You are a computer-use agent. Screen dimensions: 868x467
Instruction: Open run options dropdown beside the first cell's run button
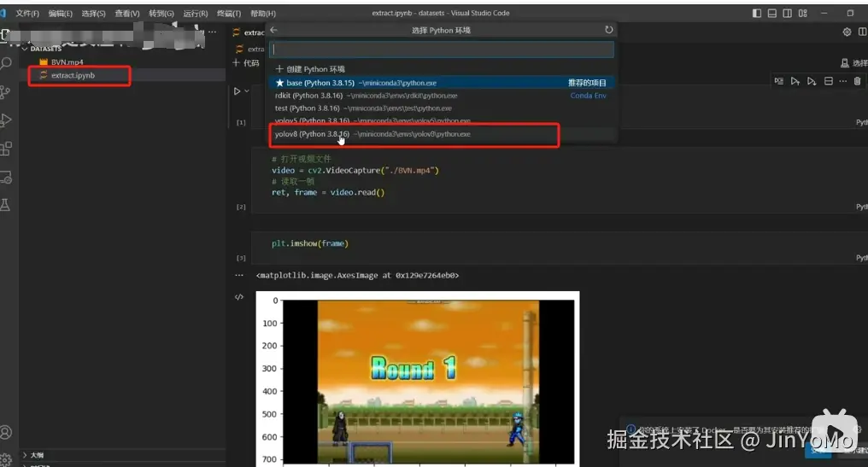tap(247, 91)
